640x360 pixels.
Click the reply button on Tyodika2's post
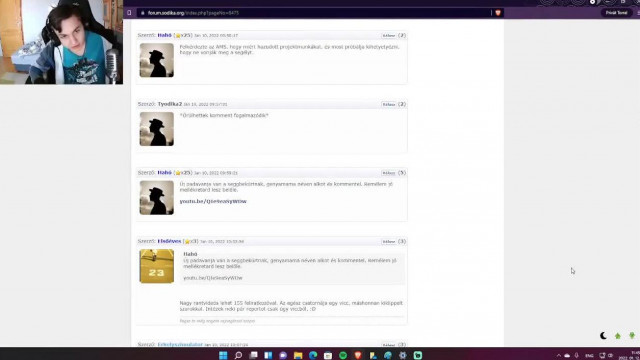tap(389, 104)
